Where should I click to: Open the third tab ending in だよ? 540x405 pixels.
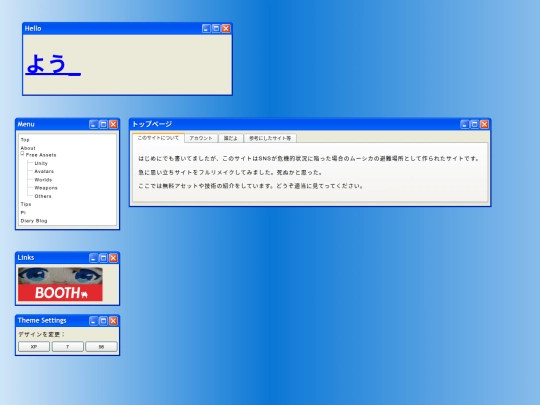pos(231,138)
